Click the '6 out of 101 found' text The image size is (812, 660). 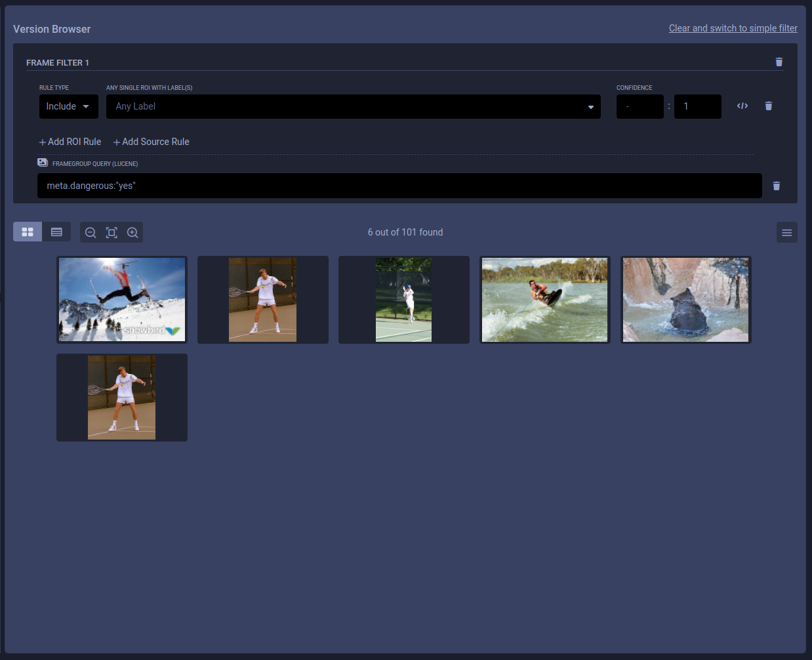click(405, 232)
